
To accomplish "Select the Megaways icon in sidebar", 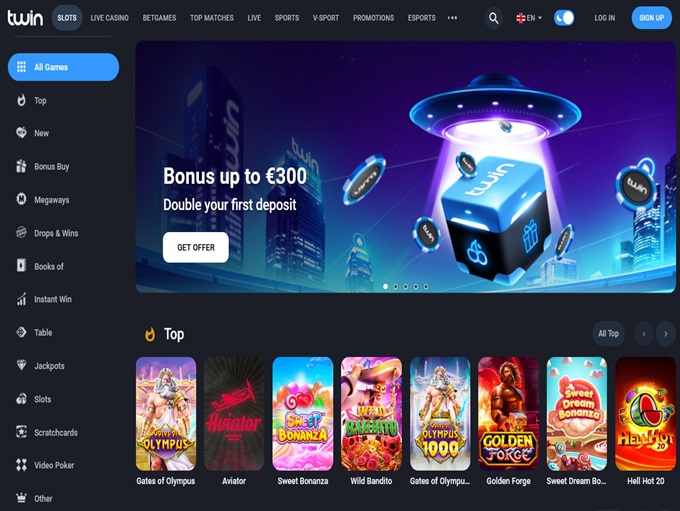I will point(21,199).
